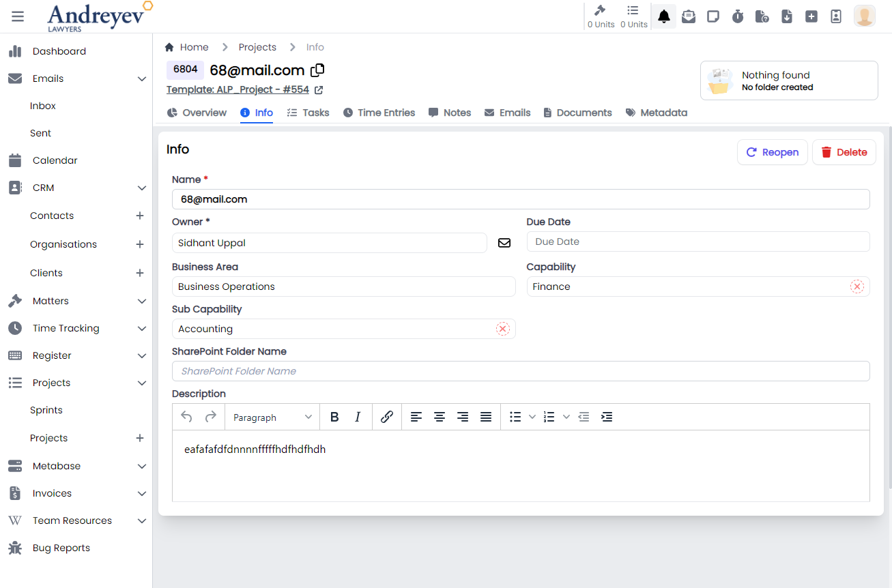Viewport: 892px width, 588px height.
Task: Click the Due Date input field
Action: 697,241
